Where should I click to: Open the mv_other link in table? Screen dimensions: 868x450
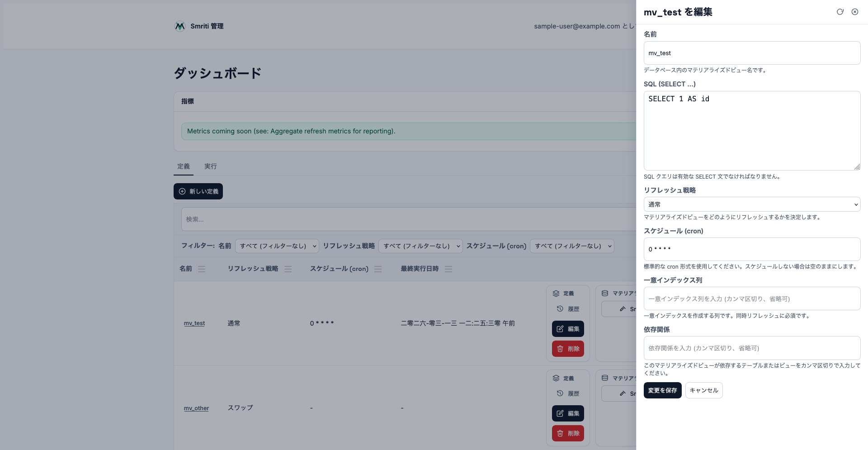(x=196, y=408)
